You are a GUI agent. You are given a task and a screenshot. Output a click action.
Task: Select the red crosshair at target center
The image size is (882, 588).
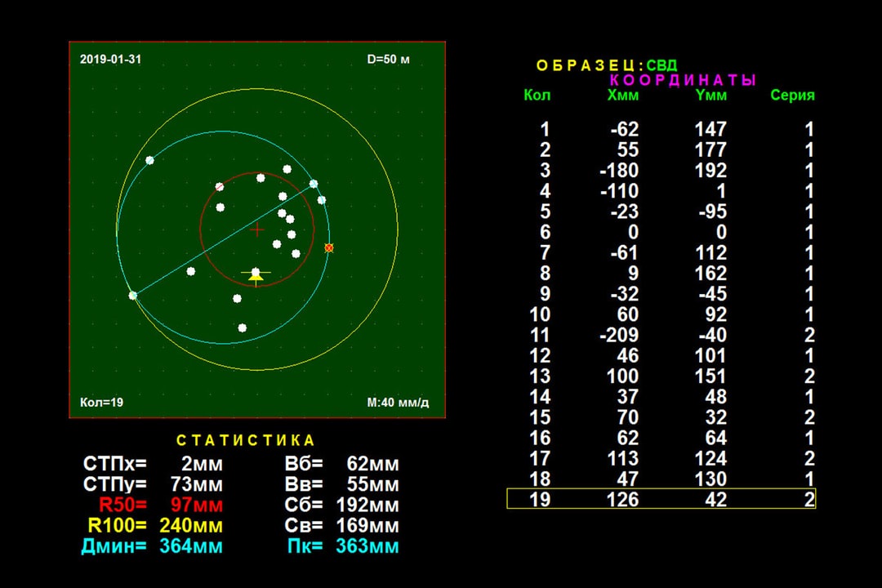(x=257, y=229)
